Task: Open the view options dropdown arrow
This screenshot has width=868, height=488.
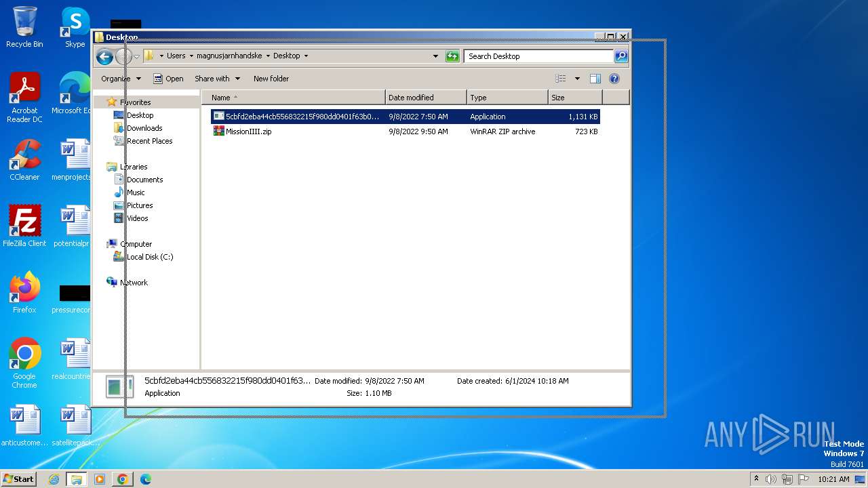Action: click(577, 79)
